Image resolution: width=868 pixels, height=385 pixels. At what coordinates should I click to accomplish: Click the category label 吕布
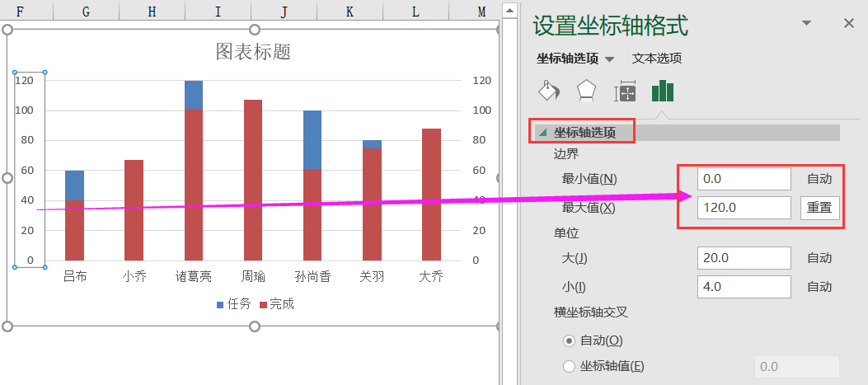75,276
